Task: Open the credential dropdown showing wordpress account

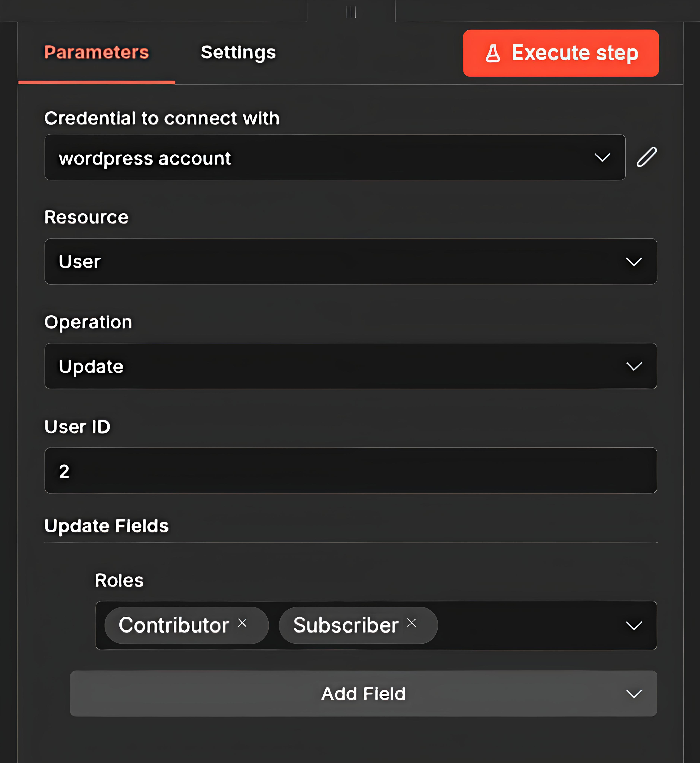Action: [x=335, y=157]
